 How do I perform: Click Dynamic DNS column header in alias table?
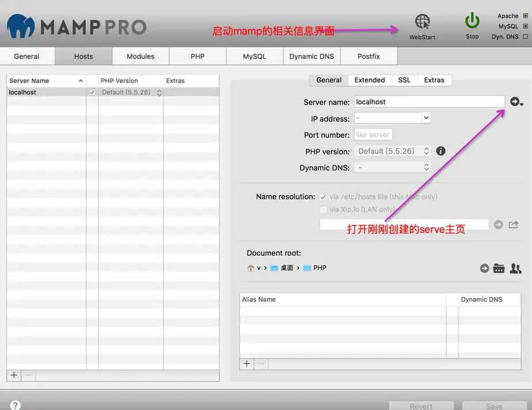489,299
